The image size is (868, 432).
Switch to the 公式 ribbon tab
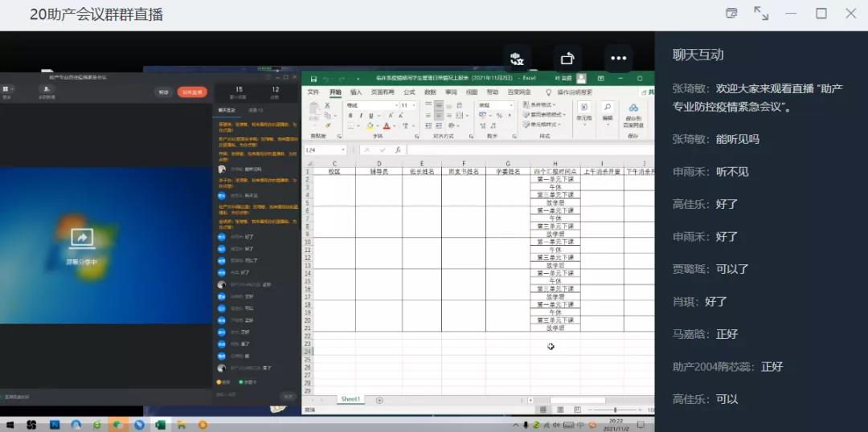pyautogui.click(x=409, y=92)
